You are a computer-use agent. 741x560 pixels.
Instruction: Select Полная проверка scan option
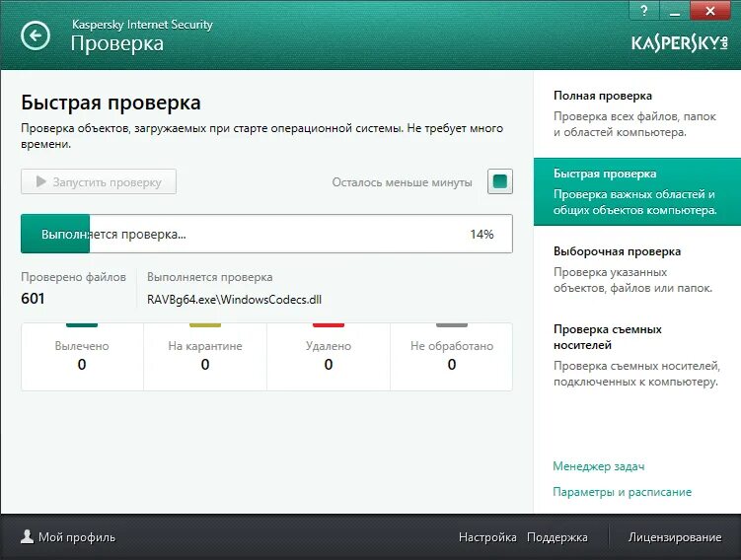click(x=637, y=113)
